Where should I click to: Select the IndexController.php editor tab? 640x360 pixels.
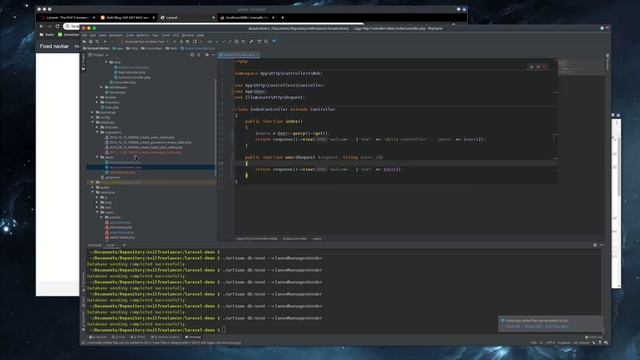click(238, 55)
